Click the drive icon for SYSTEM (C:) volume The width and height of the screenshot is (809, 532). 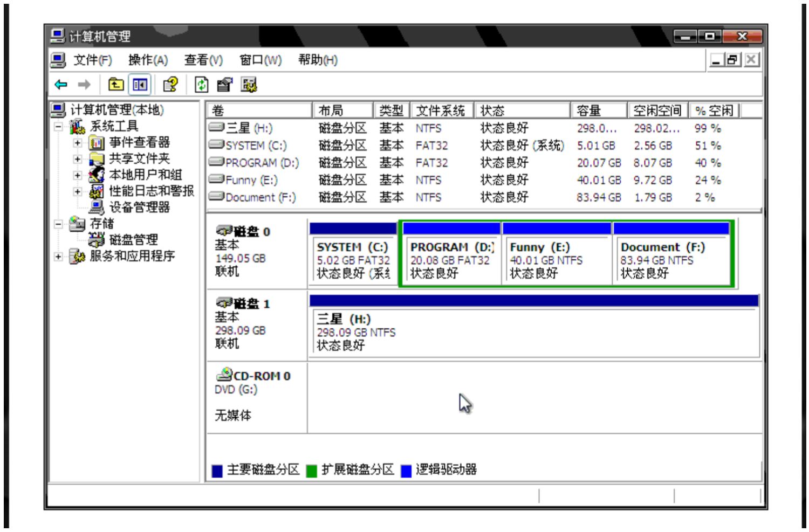click(x=216, y=145)
